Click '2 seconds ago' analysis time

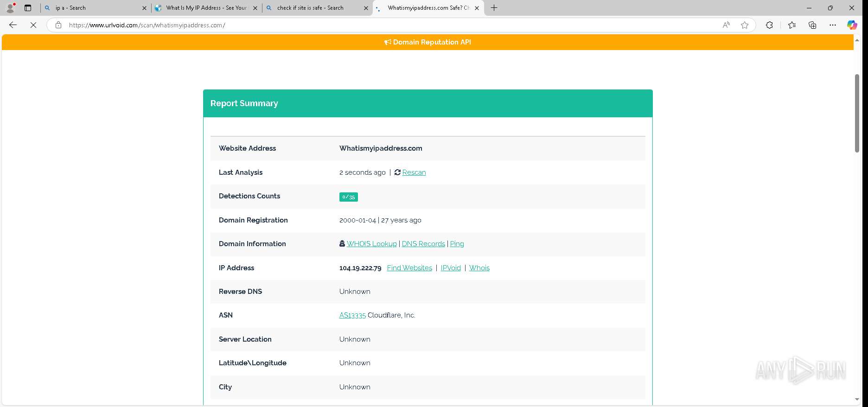(x=363, y=172)
